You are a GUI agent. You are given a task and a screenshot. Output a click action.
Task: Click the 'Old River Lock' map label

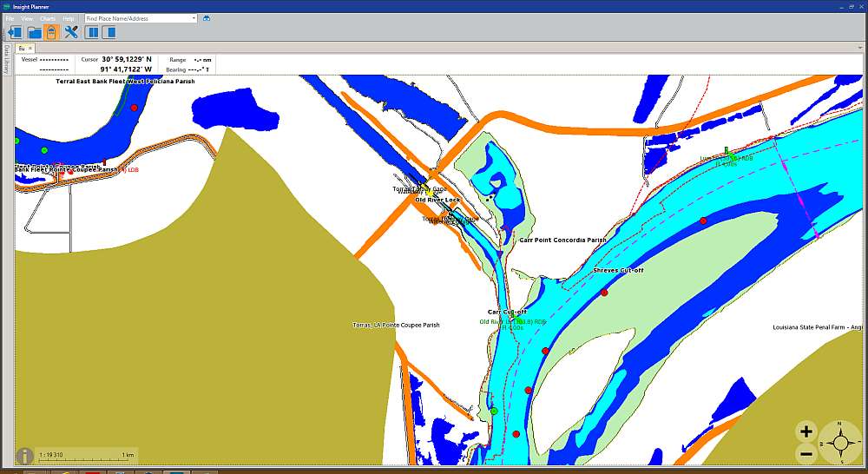(x=437, y=200)
